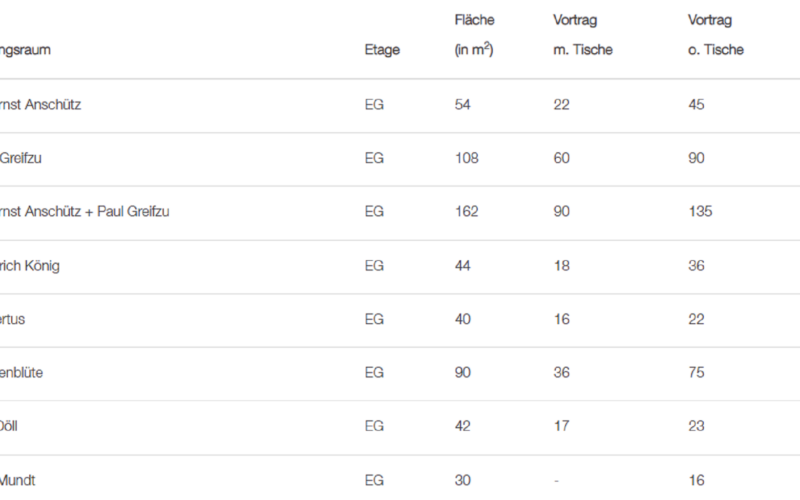Click the capacity value 135
This screenshot has width=800, height=500.
700,212
